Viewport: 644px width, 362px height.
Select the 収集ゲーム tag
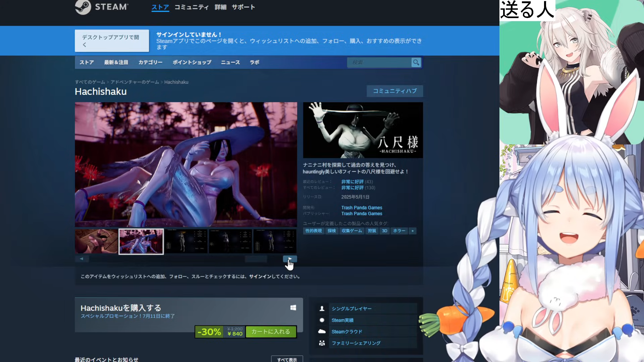pyautogui.click(x=352, y=231)
